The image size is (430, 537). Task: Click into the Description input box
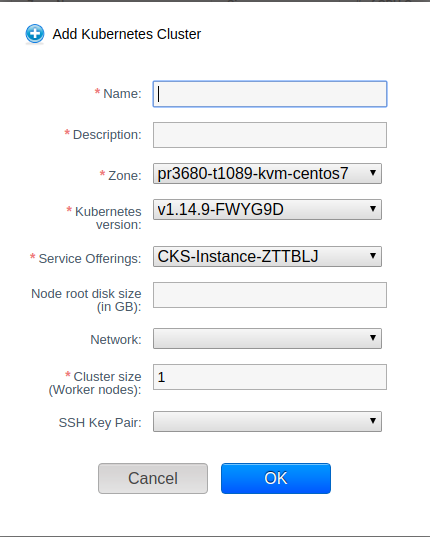coord(270,135)
